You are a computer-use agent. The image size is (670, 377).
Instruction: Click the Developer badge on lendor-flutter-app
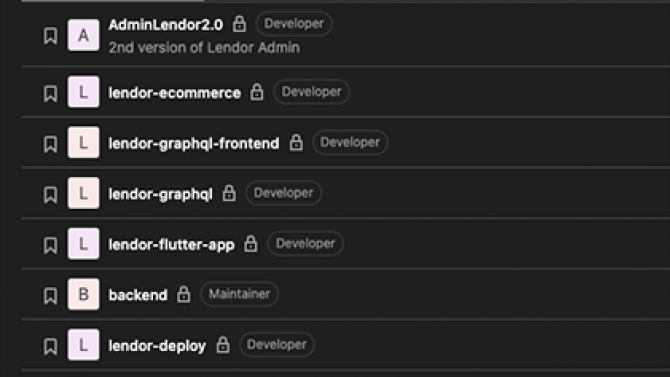(306, 243)
